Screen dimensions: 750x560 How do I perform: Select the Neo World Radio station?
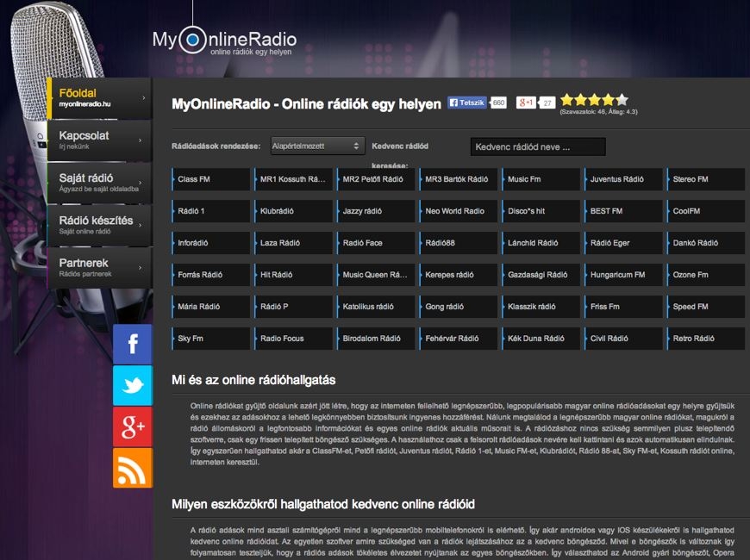[459, 211]
